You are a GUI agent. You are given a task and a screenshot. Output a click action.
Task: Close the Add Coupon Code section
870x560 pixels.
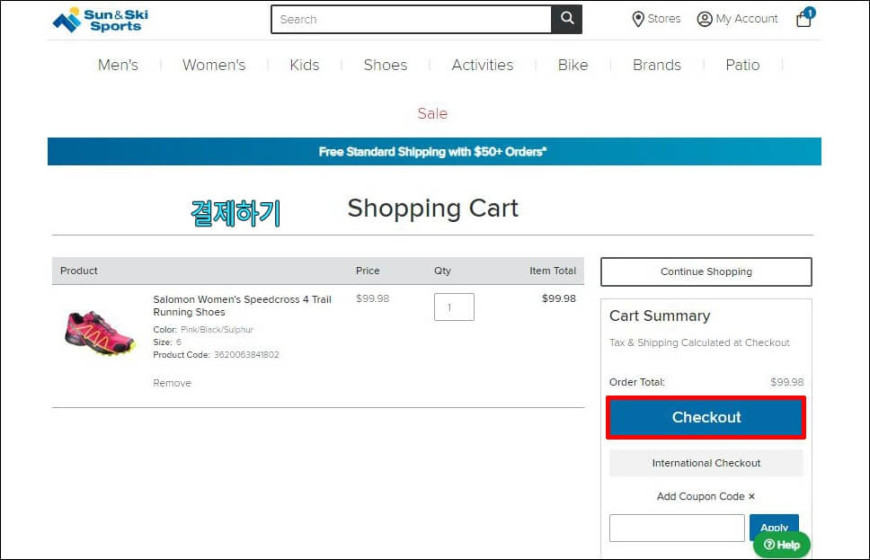pyautogui.click(x=751, y=496)
